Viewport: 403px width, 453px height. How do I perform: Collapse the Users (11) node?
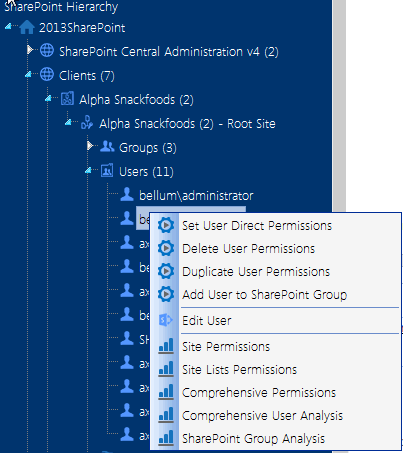pos(88,170)
